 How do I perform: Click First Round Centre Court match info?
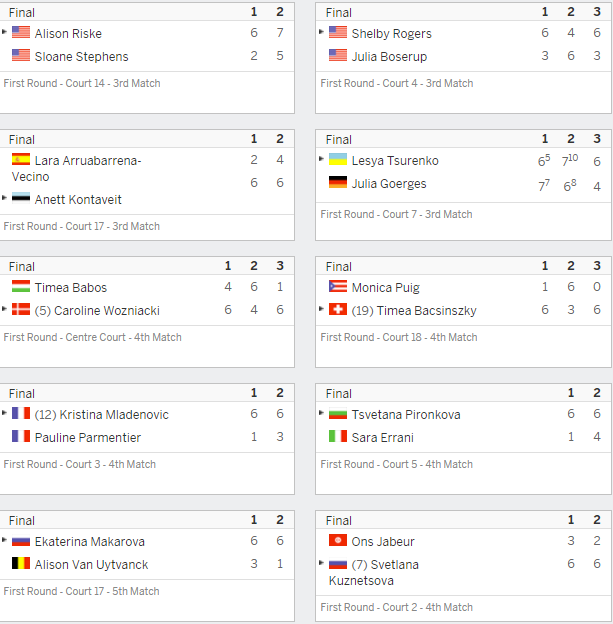[92, 337]
